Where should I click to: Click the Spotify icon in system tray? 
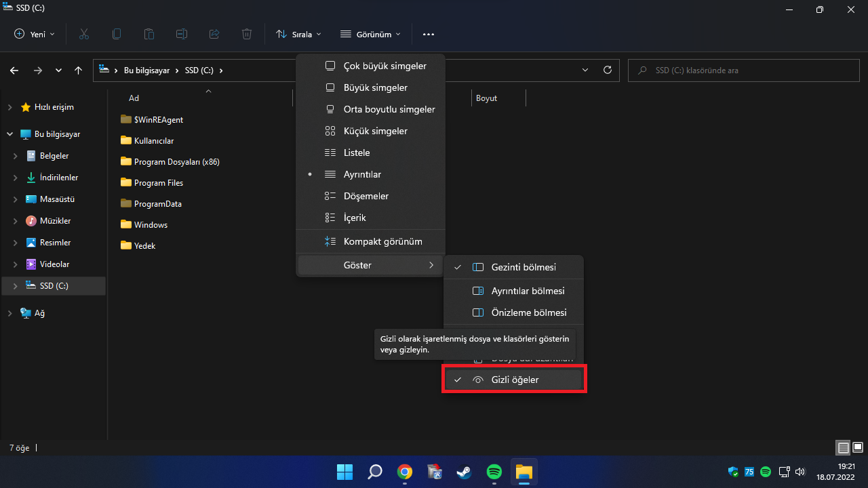coord(766,472)
